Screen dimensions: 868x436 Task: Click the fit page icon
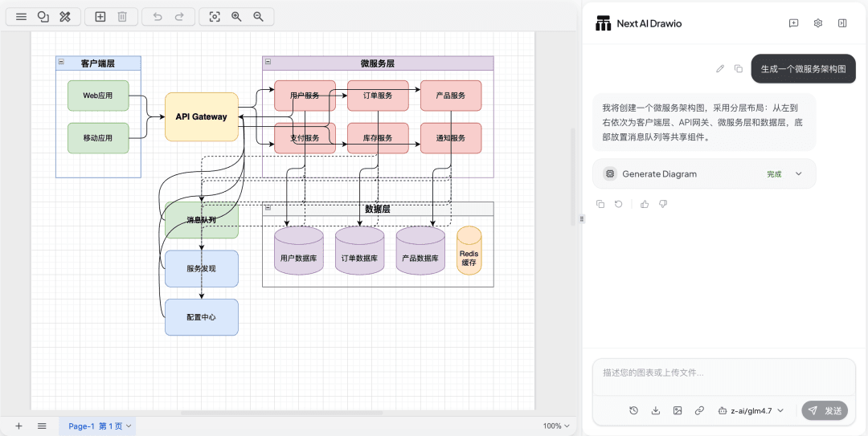pos(215,17)
